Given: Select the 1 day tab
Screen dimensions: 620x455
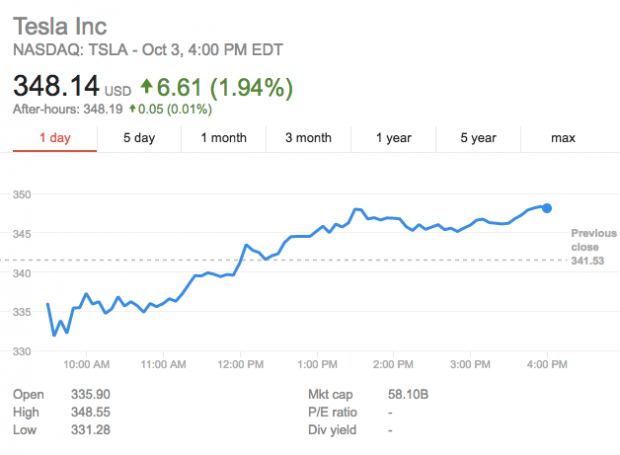Looking at the screenshot, I should pyautogui.click(x=55, y=138).
